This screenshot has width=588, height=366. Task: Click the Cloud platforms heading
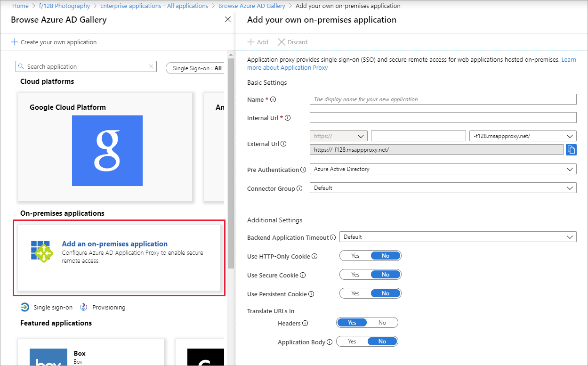pyautogui.click(x=47, y=81)
